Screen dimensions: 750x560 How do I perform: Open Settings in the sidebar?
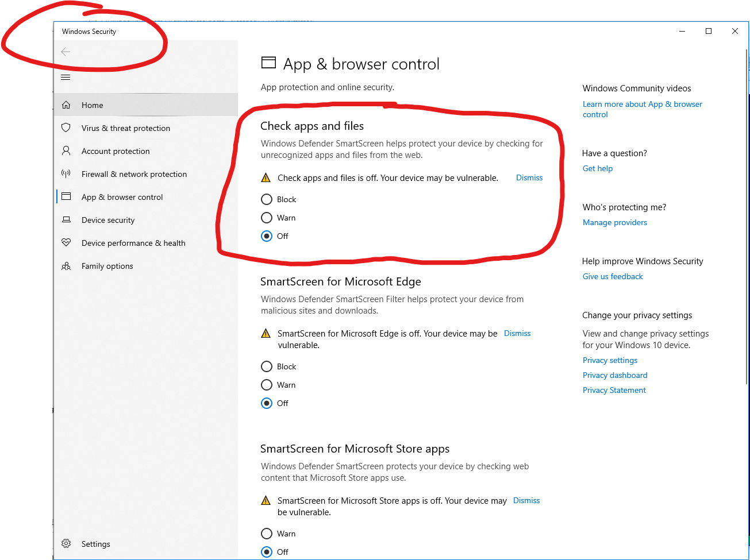coord(146,544)
